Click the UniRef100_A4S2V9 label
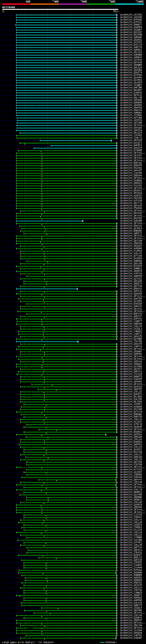 [131, 148]
